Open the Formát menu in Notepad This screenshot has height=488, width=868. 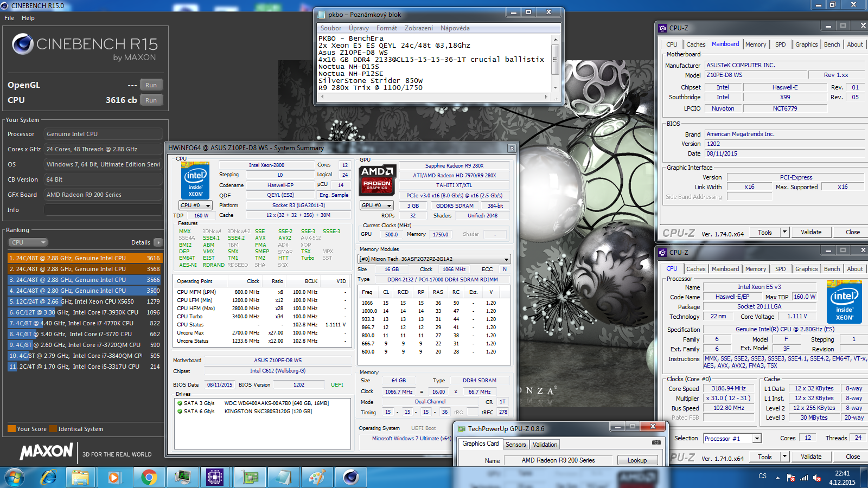[x=387, y=28]
